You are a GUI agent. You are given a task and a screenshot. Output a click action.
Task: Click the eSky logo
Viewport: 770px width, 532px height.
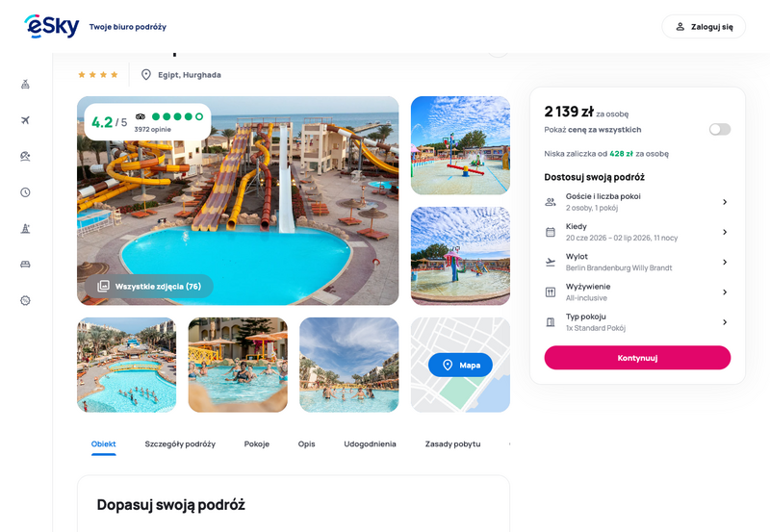[52, 26]
